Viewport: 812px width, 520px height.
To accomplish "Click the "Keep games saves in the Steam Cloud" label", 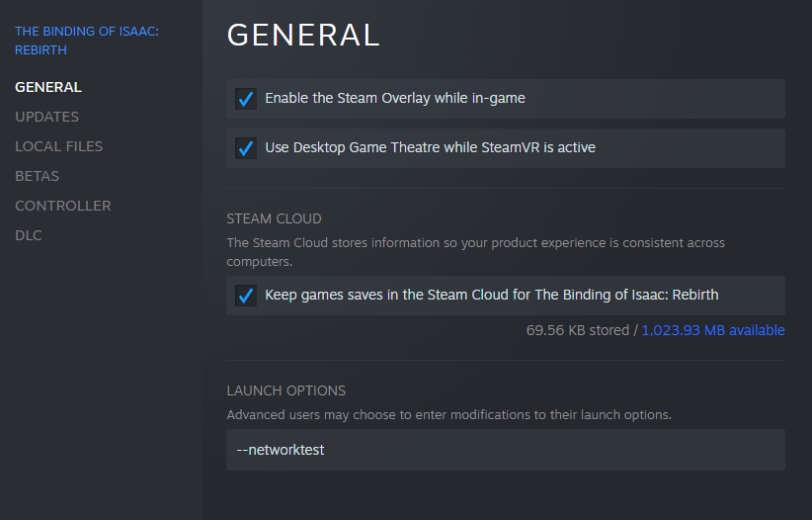I will [491, 296].
